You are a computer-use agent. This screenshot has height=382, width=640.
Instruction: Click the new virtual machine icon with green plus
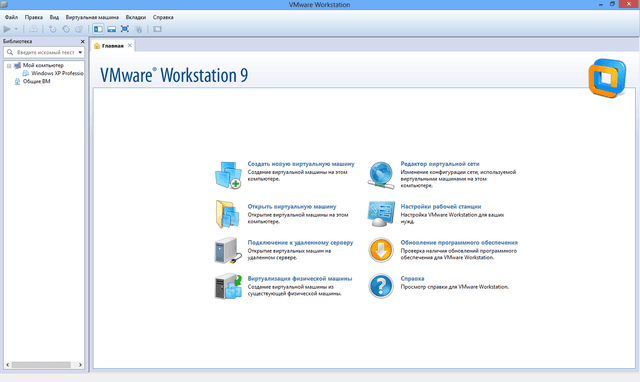point(228,175)
